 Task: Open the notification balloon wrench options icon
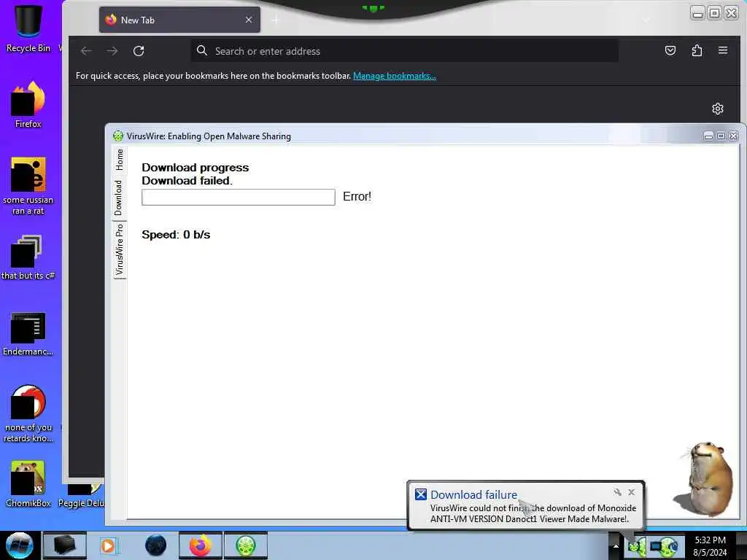click(x=617, y=492)
